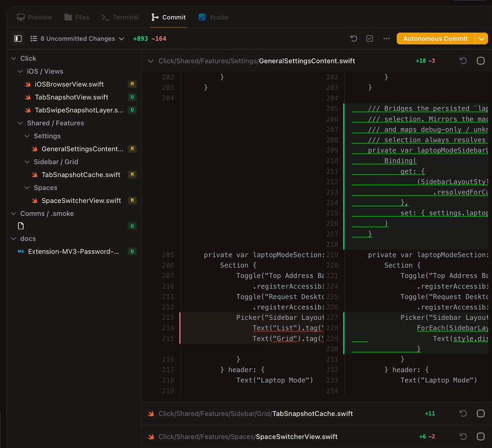Click the M status badge of iOSBrowserView.swift
Viewport: 492px width, 448px height.
pos(132,84)
